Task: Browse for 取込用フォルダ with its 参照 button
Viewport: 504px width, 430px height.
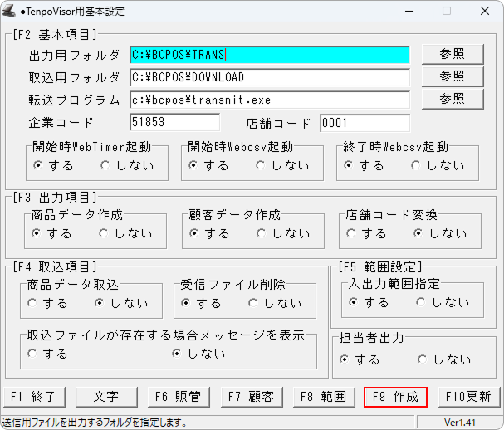Action: coord(453,76)
